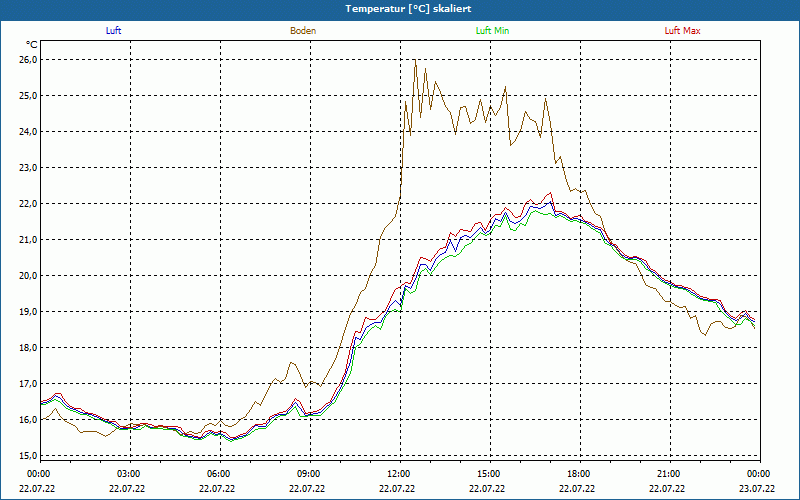The height and width of the screenshot is (500, 800).
Task: Toggle the Luft Max series label
Action: (682, 31)
